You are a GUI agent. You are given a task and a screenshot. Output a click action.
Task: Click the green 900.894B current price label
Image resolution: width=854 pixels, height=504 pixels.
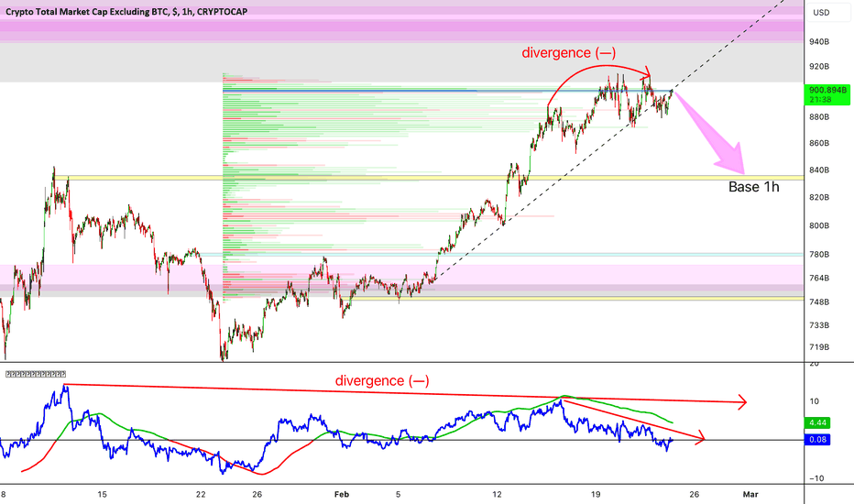[x=827, y=94]
